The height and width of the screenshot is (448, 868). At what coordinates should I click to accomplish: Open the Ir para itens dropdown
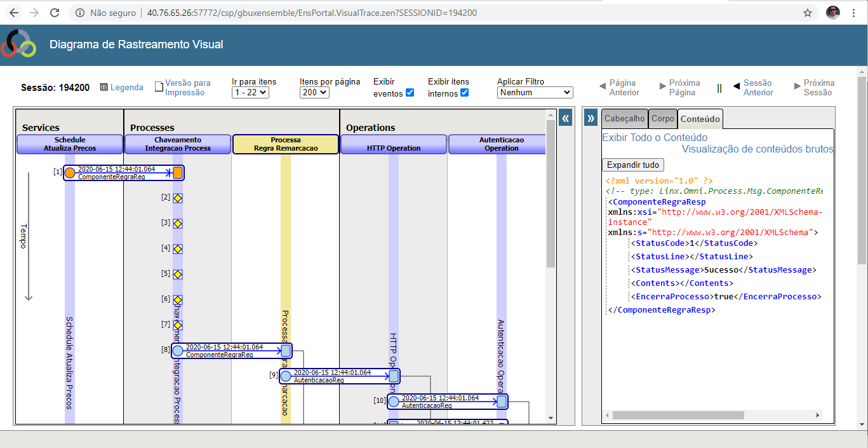point(251,93)
